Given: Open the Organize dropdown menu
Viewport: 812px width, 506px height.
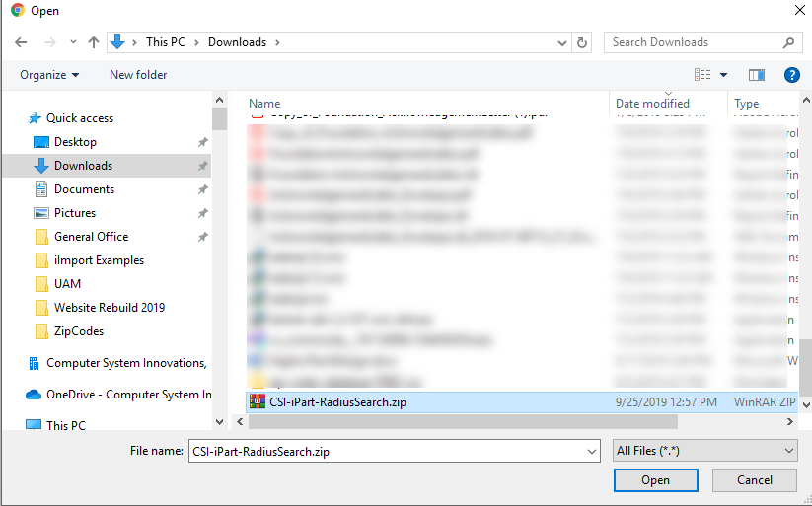Looking at the screenshot, I should coord(49,75).
